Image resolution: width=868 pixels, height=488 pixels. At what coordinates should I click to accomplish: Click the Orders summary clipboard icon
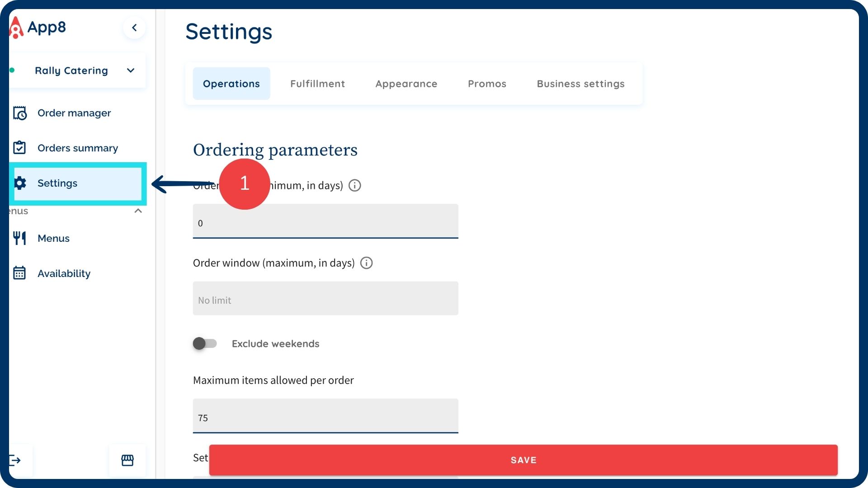tap(19, 148)
